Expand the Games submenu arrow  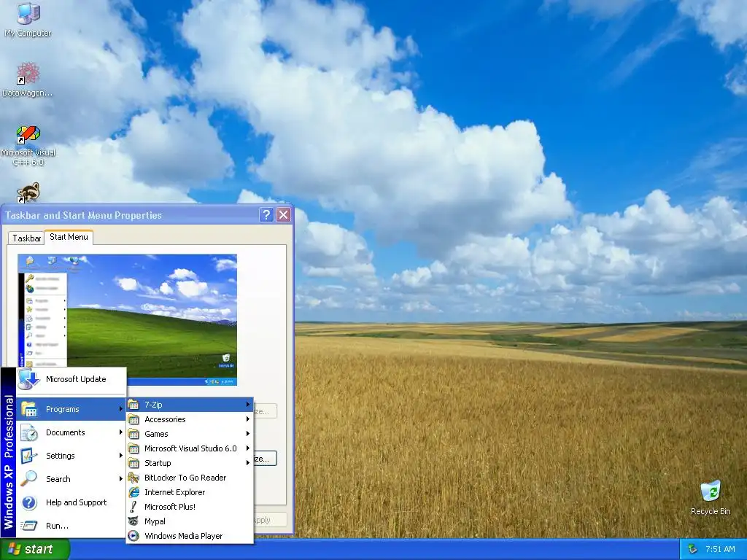[248, 433]
